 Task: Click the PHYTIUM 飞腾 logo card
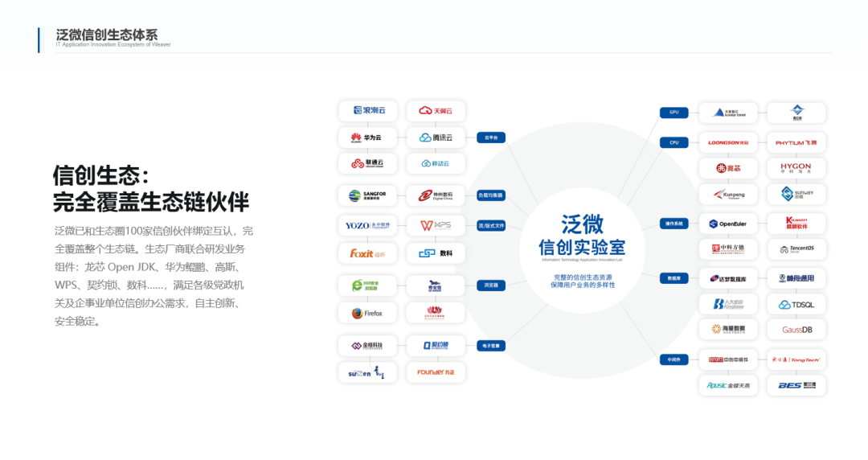(x=796, y=142)
